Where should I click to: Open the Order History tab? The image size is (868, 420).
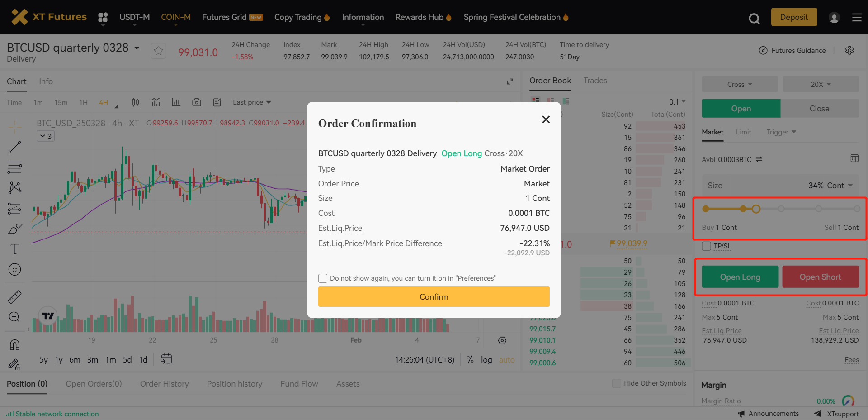(164, 384)
